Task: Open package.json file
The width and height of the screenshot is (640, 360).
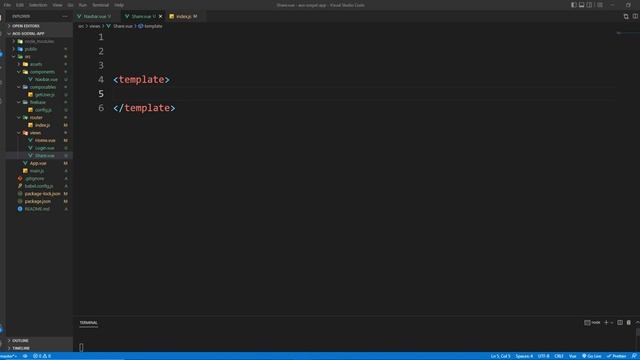Action: click(x=39, y=201)
